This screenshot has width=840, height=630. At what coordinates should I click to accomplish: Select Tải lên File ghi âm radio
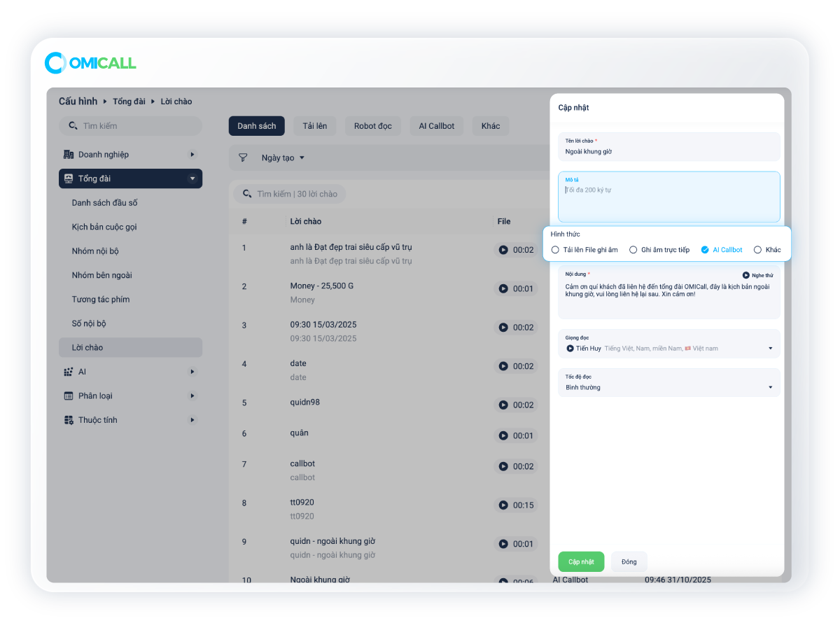556,250
